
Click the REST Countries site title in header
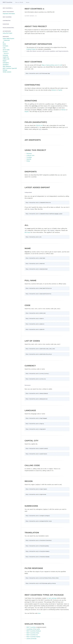click(7, 2)
